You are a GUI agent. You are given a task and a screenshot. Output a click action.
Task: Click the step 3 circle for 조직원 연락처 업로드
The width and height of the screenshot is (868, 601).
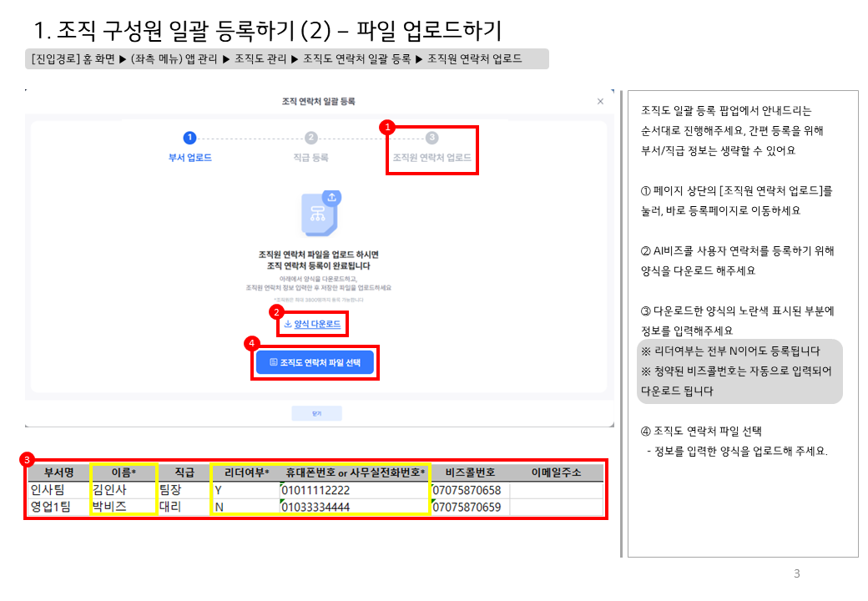pyautogui.click(x=431, y=138)
